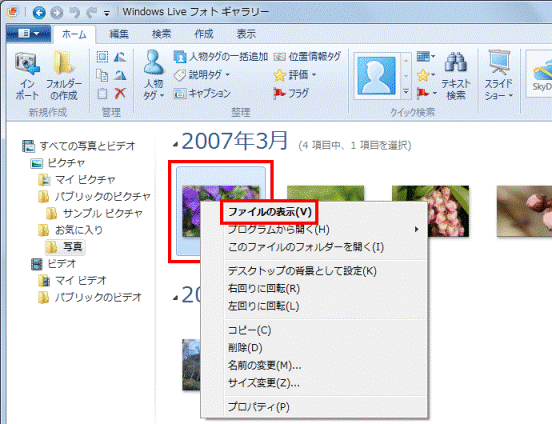552x424 pixels.
Task: Select the green leaf thumbnail
Action: pos(325,194)
